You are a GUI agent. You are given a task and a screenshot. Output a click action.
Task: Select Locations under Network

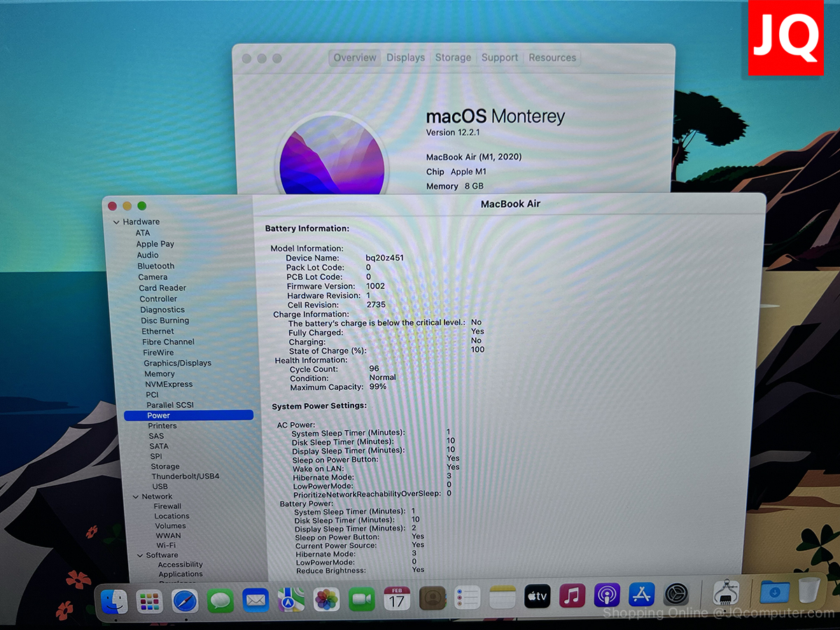(172, 517)
